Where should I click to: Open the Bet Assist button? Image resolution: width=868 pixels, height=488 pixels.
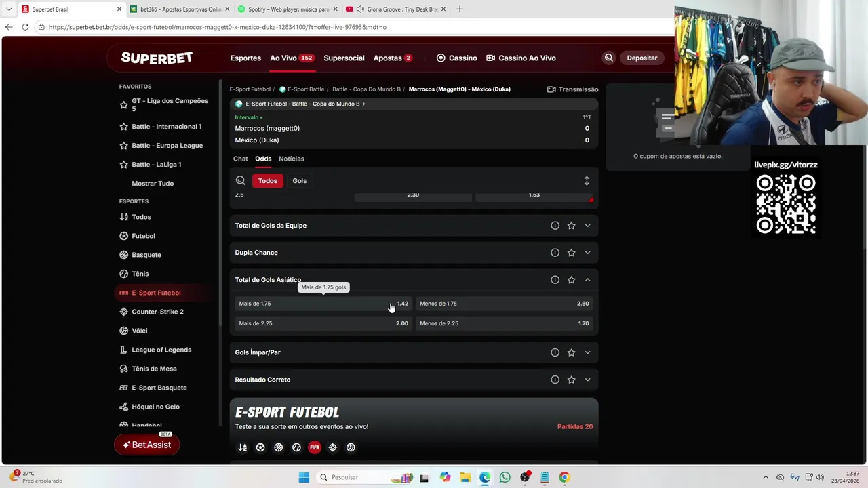pos(147,445)
